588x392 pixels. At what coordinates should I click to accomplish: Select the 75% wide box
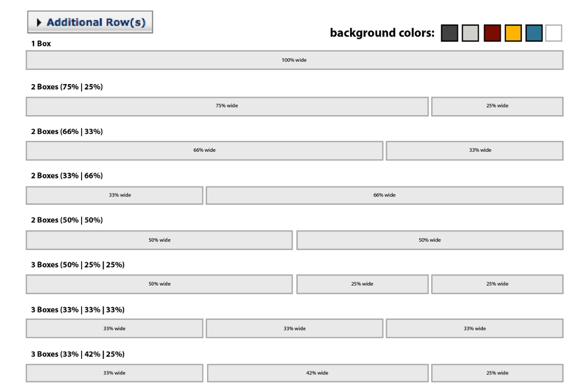click(x=227, y=106)
